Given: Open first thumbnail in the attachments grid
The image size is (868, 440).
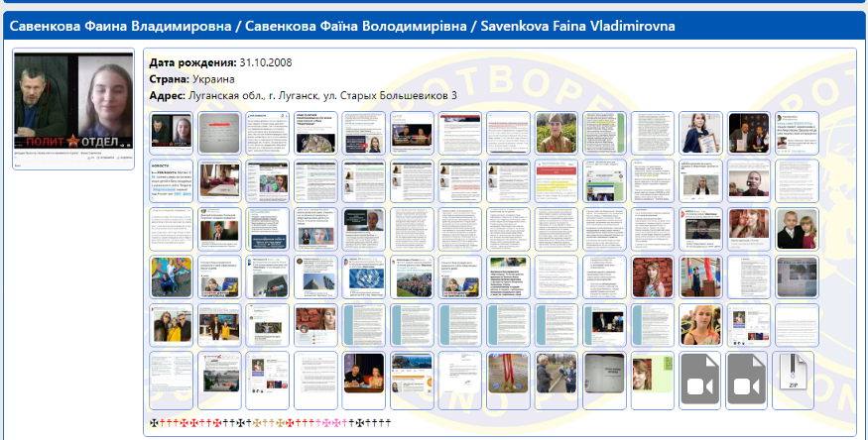Looking at the screenshot, I should pos(171,133).
